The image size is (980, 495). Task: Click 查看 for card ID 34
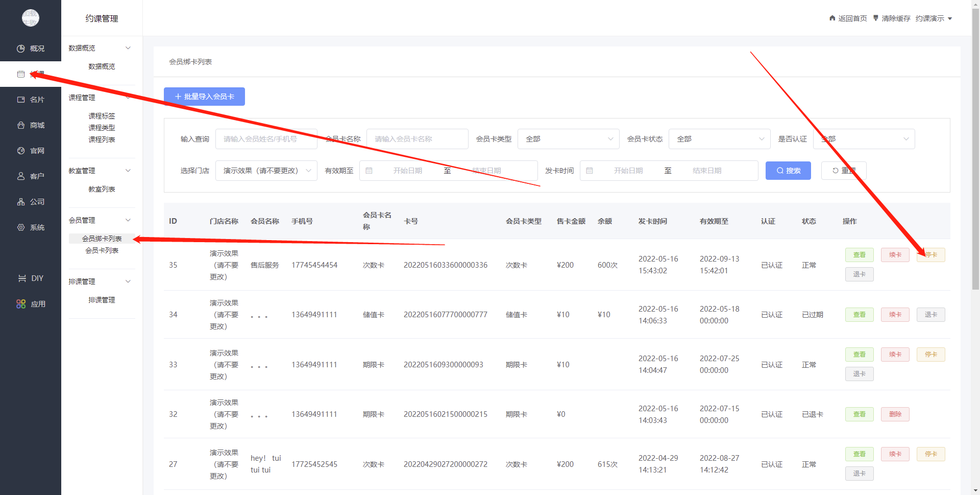pos(860,315)
